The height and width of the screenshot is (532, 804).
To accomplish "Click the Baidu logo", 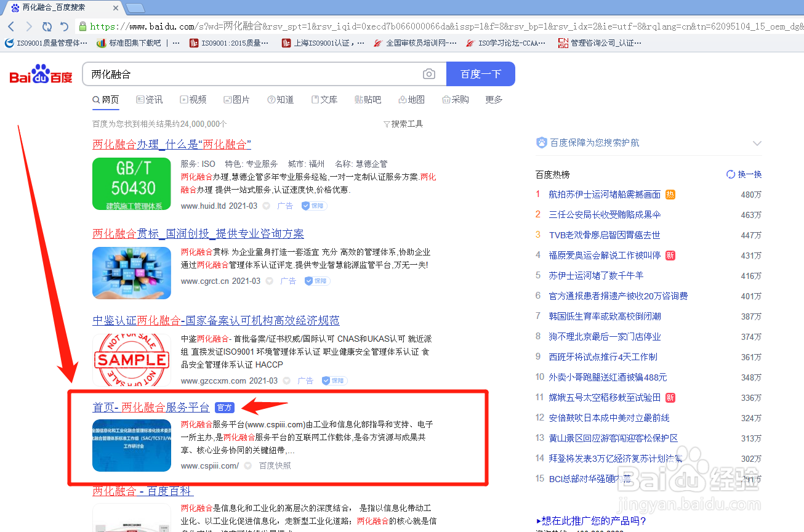I will 41,74.
